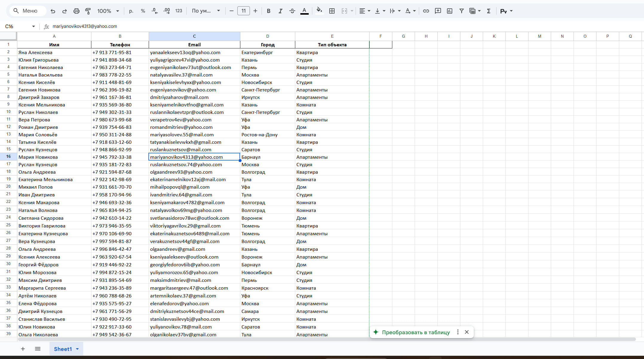Click the formula bar content
Screen dimensions: 644x359
[x=85, y=26]
